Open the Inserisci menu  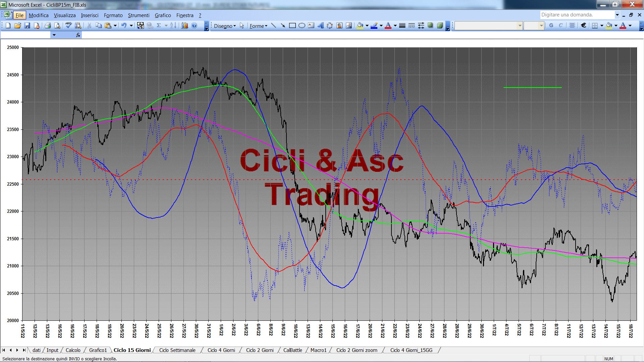pos(90,15)
